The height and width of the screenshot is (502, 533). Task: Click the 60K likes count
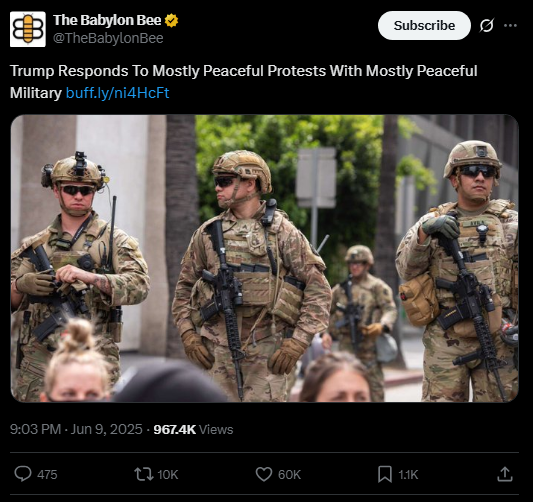click(x=289, y=474)
